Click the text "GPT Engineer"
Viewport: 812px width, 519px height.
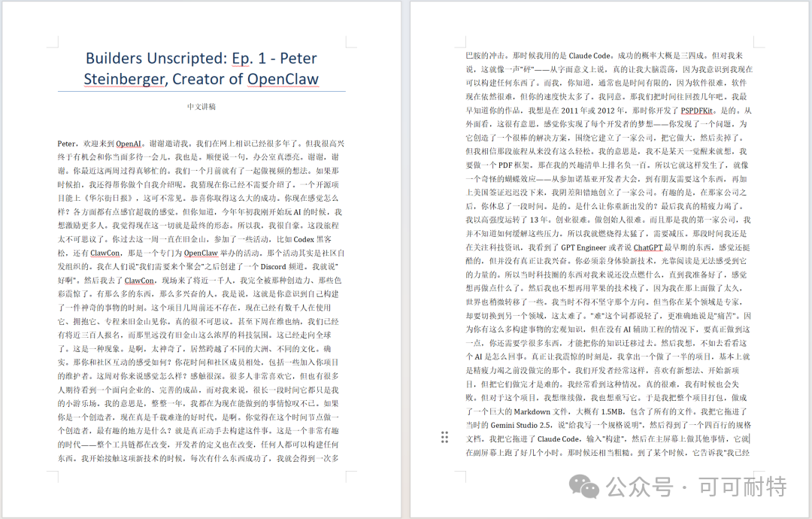pyautogui.click(x=583, y=247)
